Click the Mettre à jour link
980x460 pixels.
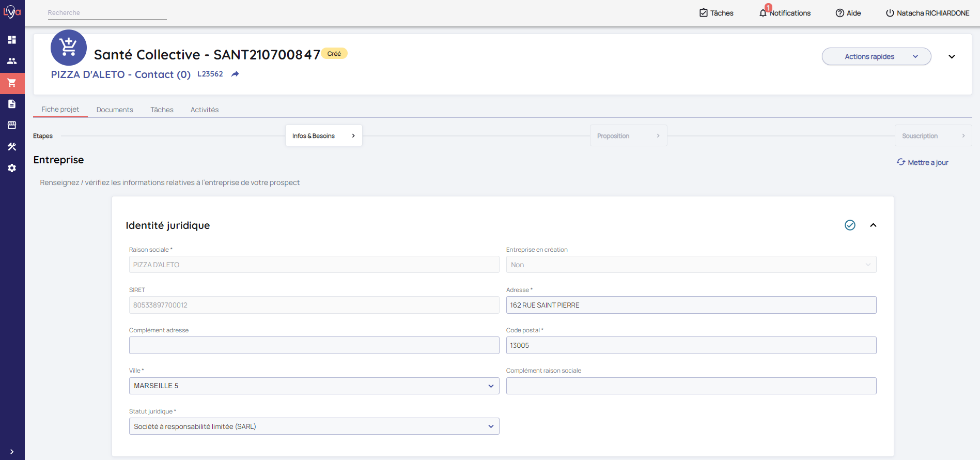[923, 162]
